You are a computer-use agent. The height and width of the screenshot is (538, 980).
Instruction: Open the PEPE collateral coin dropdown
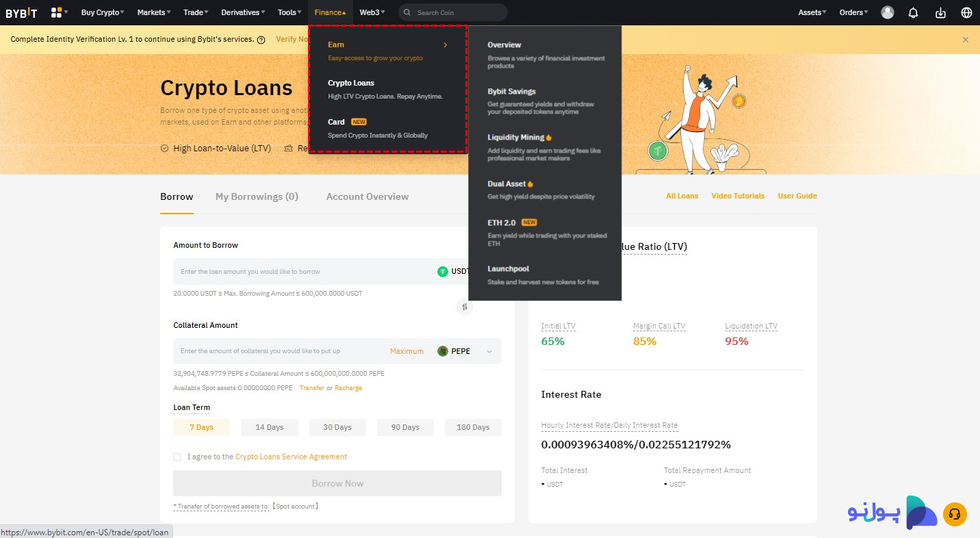click(x=489, y=352)
